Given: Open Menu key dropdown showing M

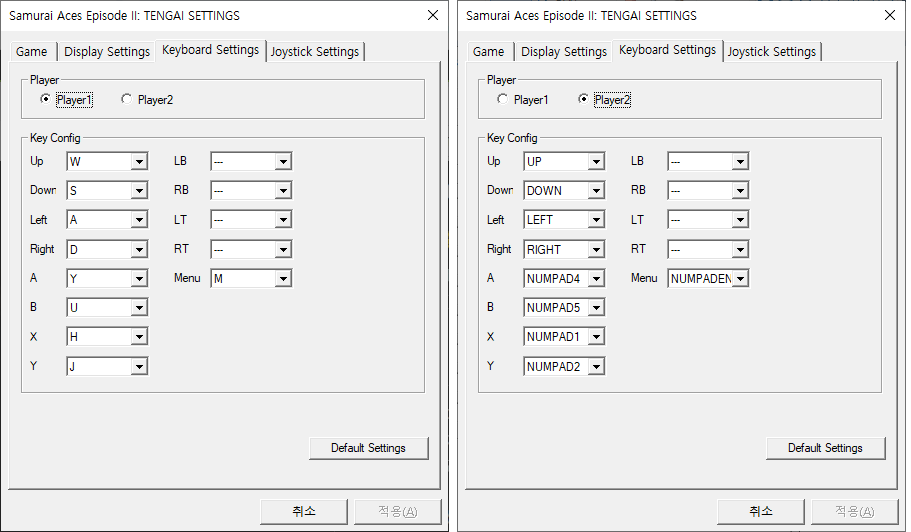Looking at the screenshot, I should [251, 278].
